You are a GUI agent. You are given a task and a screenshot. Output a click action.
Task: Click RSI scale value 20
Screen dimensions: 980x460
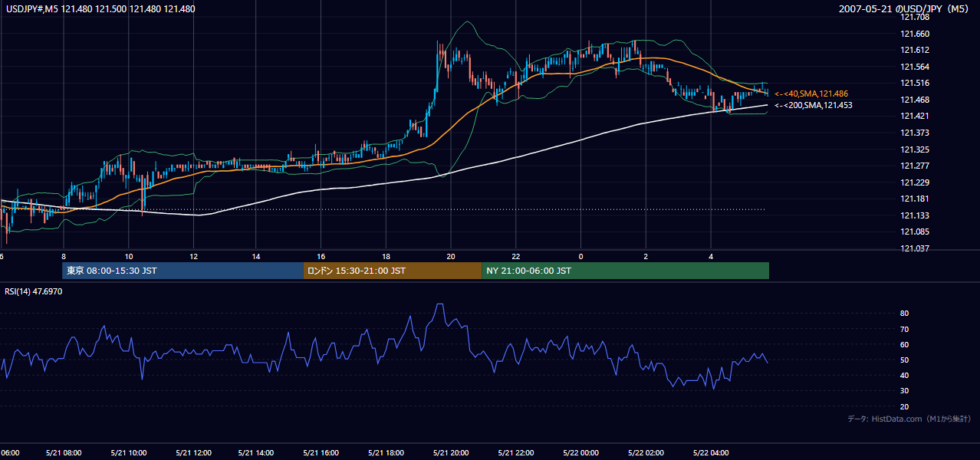(905, 406)
